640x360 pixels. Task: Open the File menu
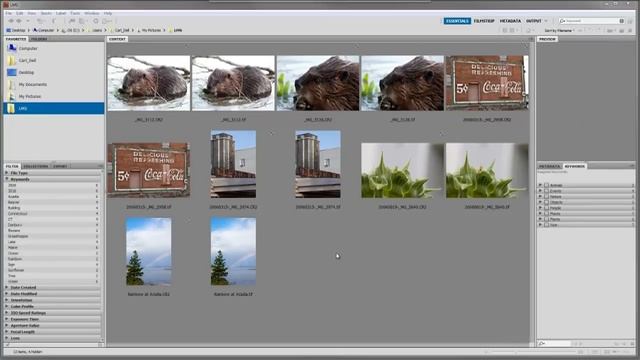tap(8, 13)
